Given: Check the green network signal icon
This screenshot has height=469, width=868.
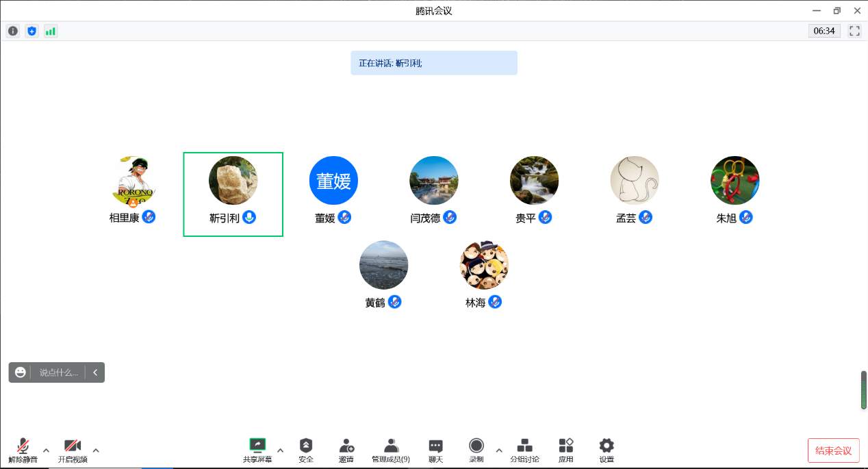Looking at the screenshot, I should 51,31.
